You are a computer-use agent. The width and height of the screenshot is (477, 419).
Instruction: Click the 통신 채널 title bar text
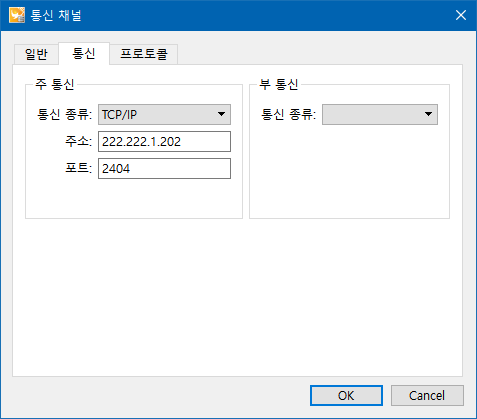pyautogui.click(x=56, y=15)
